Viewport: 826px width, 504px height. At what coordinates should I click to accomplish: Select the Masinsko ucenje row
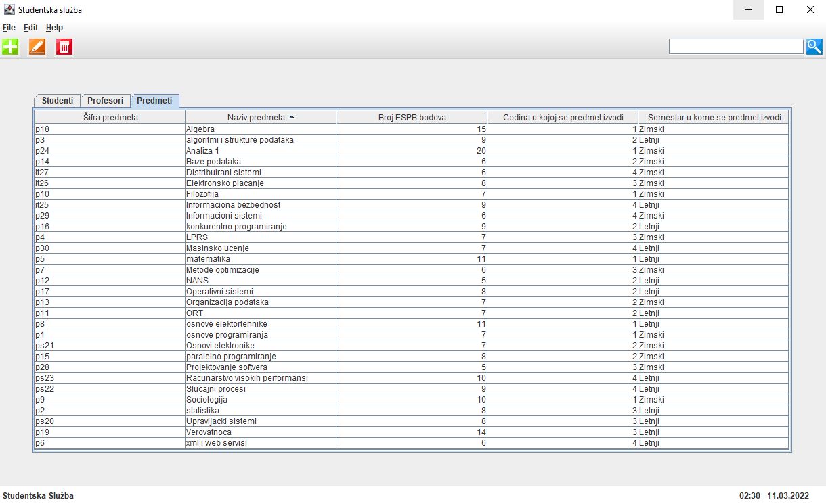[x=412, y=248]
